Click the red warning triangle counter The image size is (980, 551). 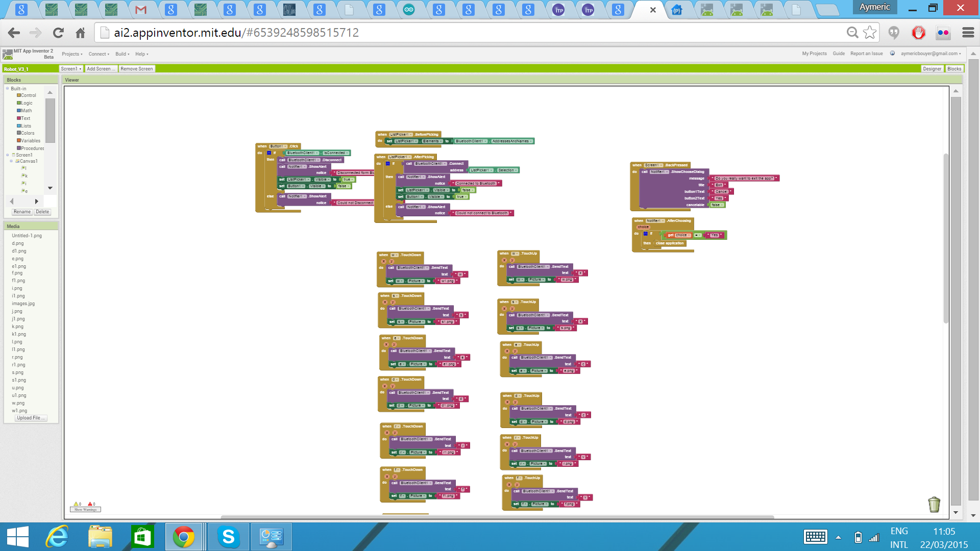click(91, 504)
